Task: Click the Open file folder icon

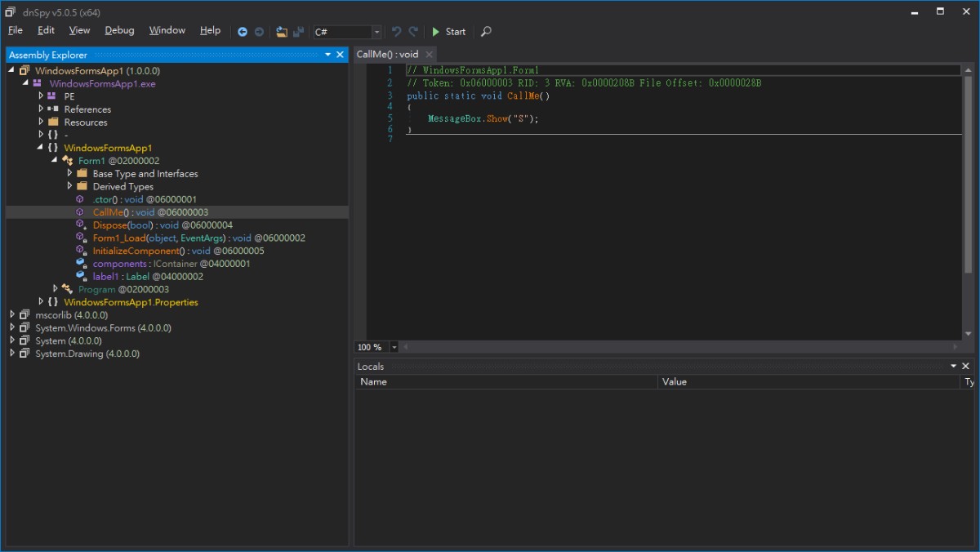Action: click(x=282, y=32)
